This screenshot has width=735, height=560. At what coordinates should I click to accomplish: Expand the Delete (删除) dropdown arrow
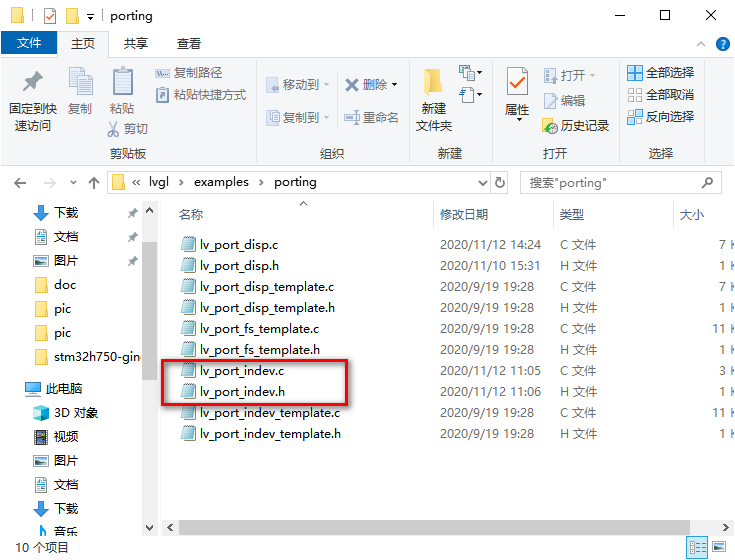[394, 85]
